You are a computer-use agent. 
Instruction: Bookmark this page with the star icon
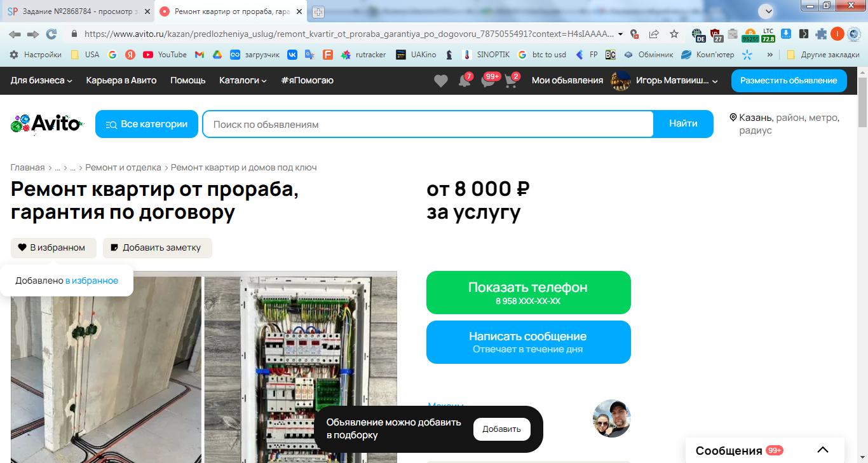click(x=674, y=34)
